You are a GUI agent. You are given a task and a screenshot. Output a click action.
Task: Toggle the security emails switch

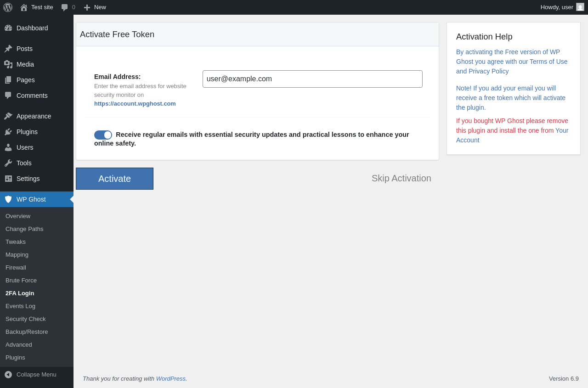[103, 135]
